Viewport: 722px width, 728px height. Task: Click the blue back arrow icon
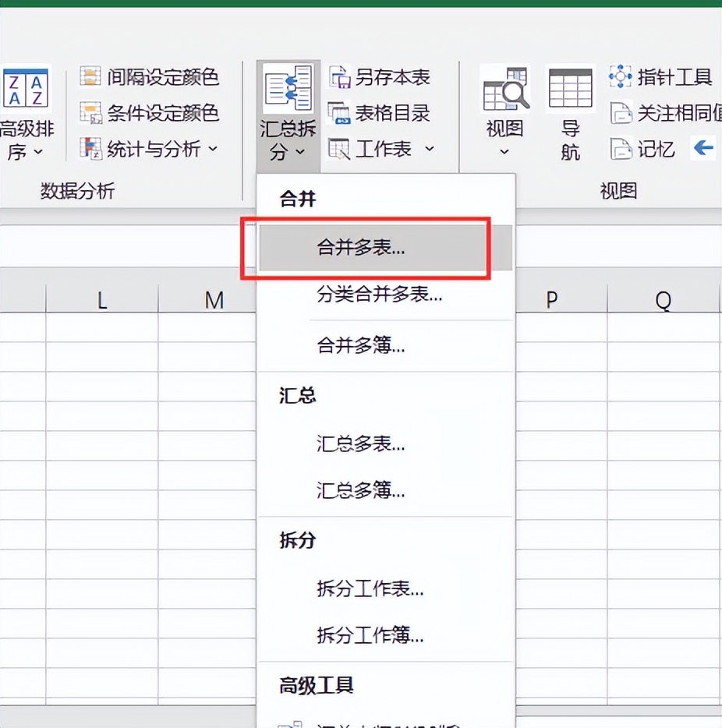(x=703, y=147)
